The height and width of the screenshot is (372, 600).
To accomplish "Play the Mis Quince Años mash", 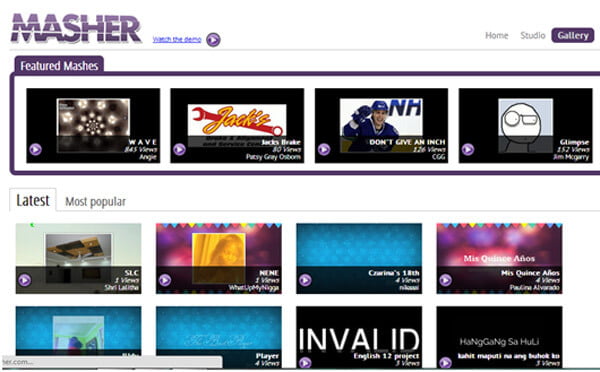I will tap(445, 280).
